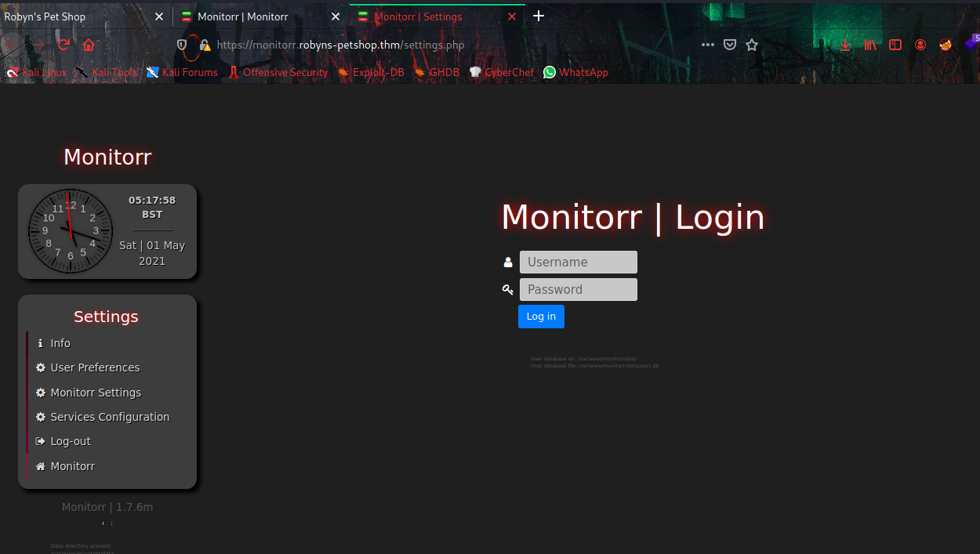Viewport: 980px width, 554px height.
Task: Open the downloads arrow icon
Action: 845,45
